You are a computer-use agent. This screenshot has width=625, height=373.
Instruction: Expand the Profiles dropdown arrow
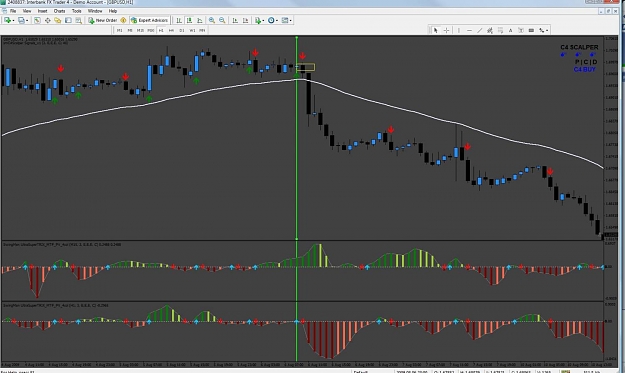tap(27, 20)
